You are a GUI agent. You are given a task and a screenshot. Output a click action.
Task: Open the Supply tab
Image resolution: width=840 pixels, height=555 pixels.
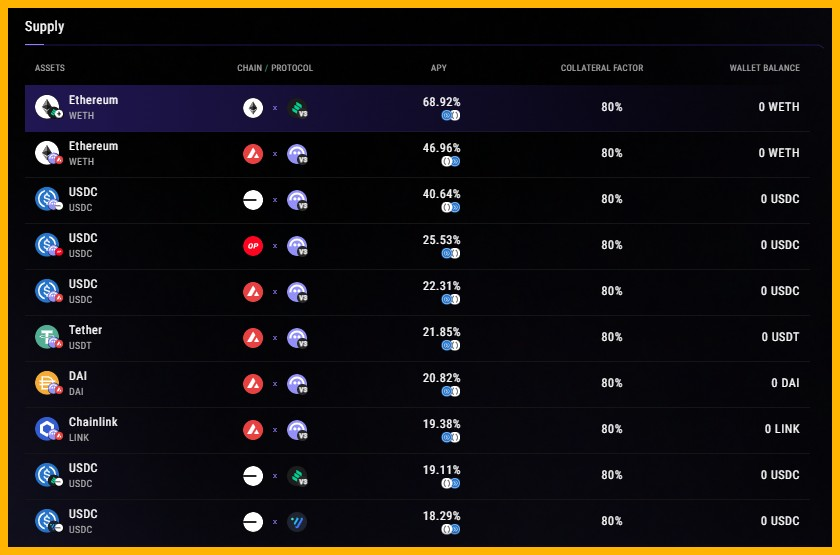coord(44,26)
